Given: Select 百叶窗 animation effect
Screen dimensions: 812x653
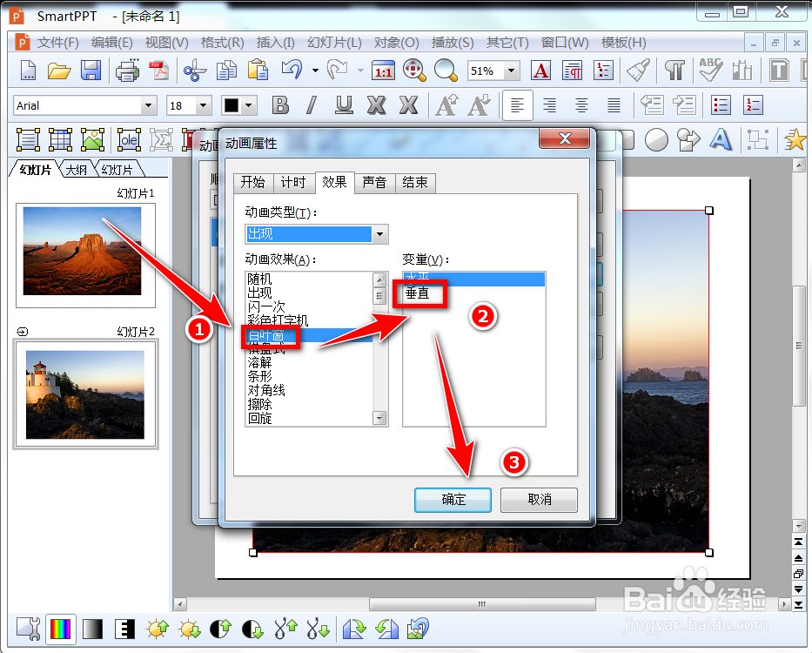Looking at the screenshot, I should tap(309, 336).
